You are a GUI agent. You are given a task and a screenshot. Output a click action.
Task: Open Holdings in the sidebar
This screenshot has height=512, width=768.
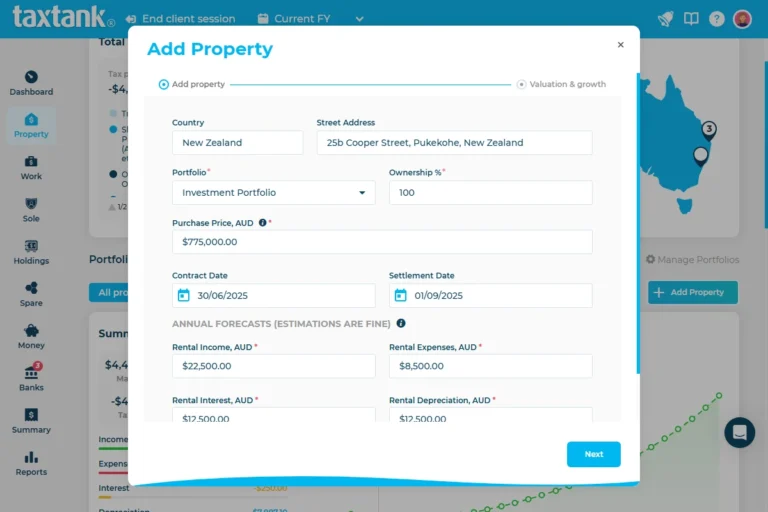(x=31, y=252)
